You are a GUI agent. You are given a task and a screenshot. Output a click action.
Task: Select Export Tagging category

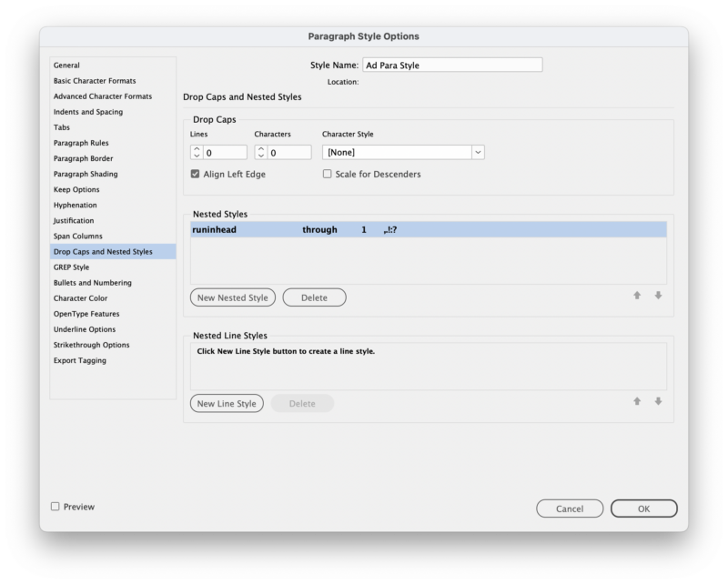113,361
